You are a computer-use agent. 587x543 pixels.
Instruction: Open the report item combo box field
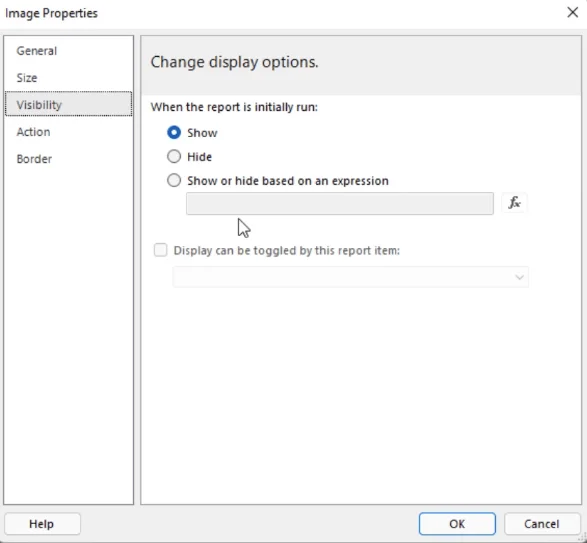click(350, 277)
